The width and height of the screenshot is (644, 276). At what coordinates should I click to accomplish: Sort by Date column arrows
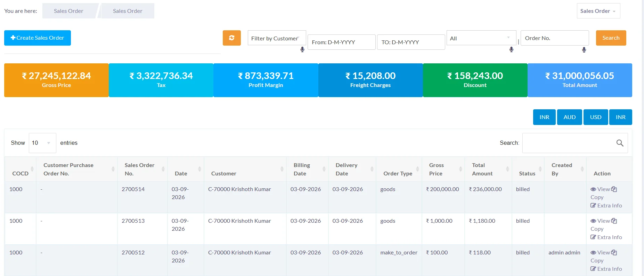pyautogui.click(x=199, y=169)
